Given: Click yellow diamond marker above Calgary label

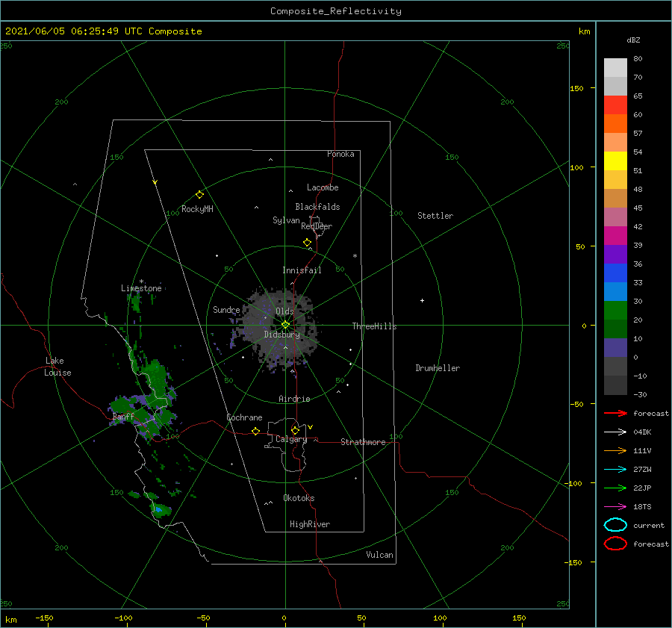Looking at the screenshot, I should click(295, 430).
